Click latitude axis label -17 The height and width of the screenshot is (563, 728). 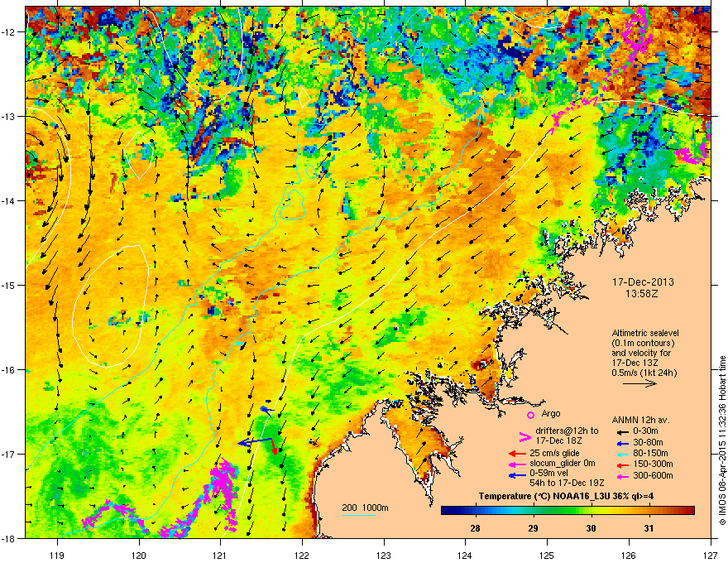[x=9, y=454]
